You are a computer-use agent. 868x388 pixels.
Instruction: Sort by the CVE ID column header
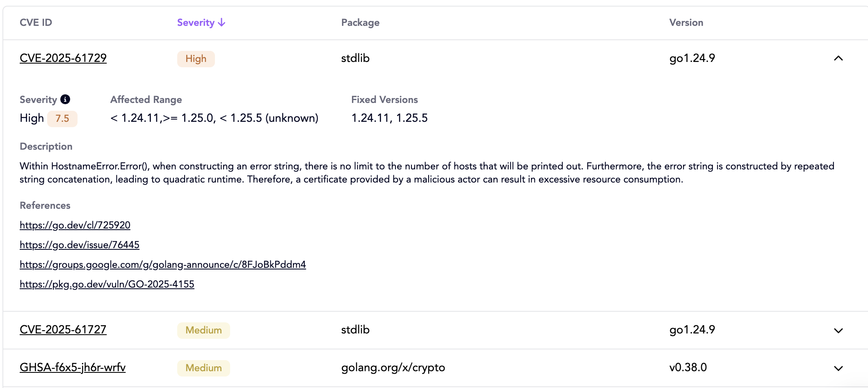[x=36, y=23]
